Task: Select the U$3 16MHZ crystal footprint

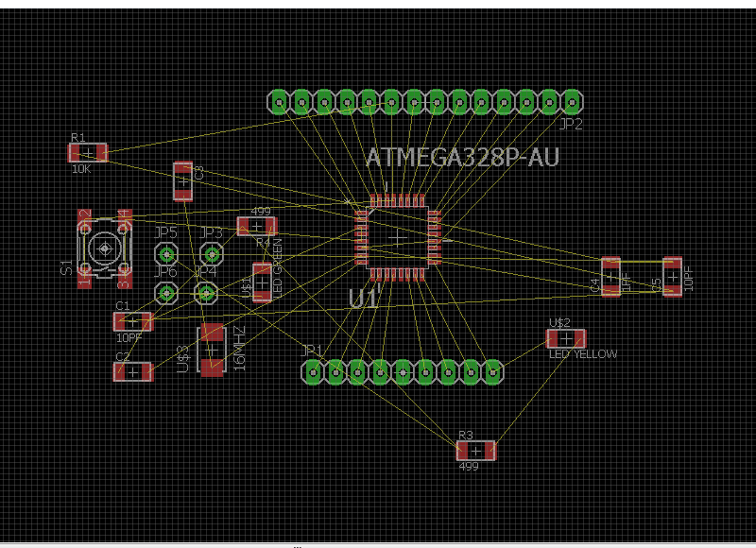Action: (x=212, y=350)
